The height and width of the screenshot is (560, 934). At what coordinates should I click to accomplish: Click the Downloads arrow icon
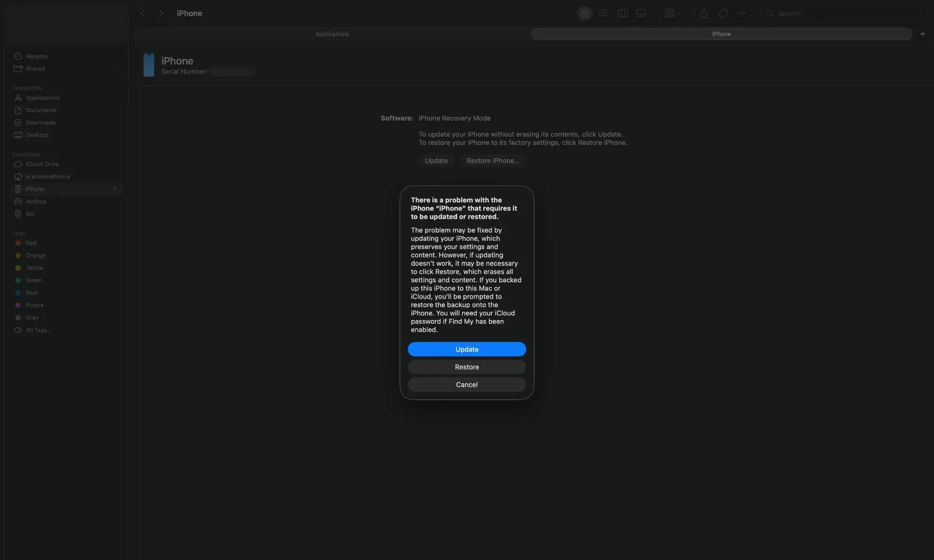(x=18, y=123)
